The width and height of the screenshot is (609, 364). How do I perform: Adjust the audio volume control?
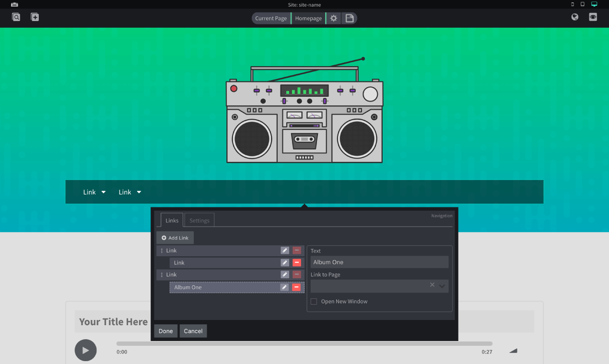tap(513, 351)
